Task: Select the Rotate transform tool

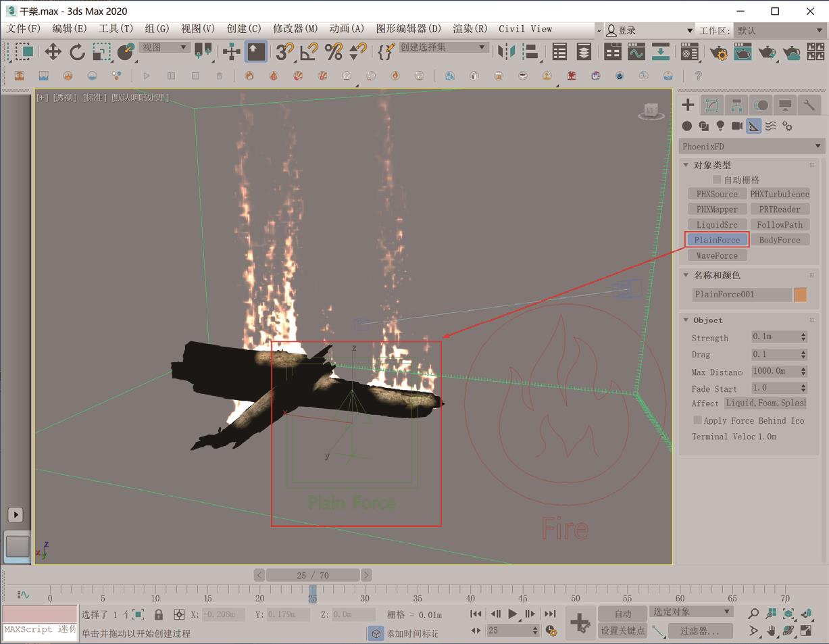Action: pyautogui.click(x=77, y=52)
